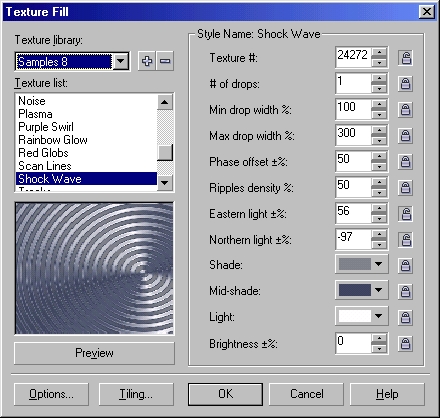Click the Northern light input field
The image size is (440, 418).
coord(353,239)
